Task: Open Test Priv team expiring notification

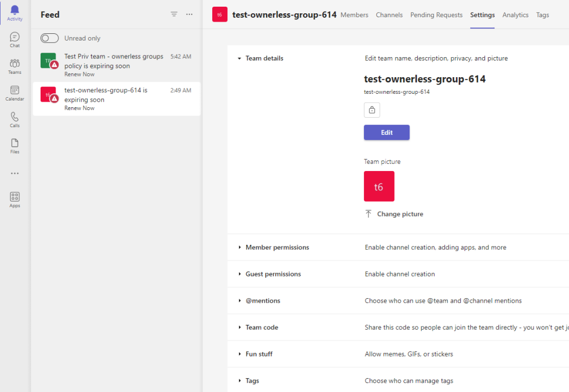Action: coord(117,65)
